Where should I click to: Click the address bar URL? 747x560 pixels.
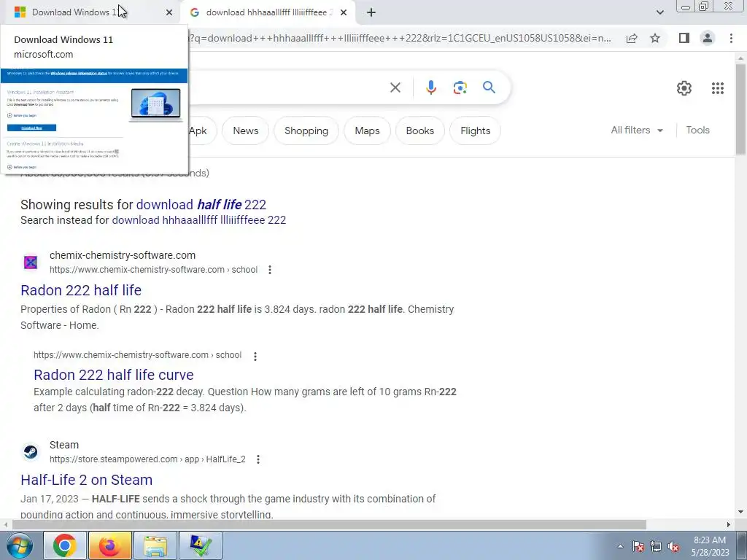(400, 38)
